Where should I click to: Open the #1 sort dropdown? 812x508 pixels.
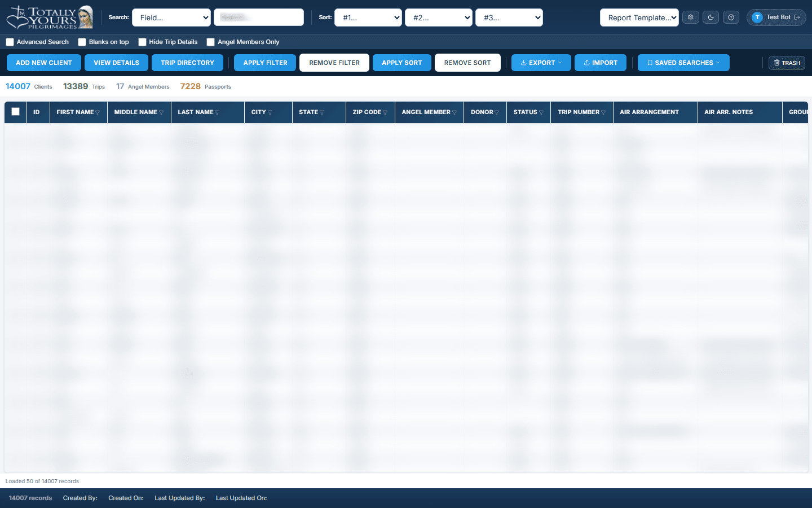[368, 17]
